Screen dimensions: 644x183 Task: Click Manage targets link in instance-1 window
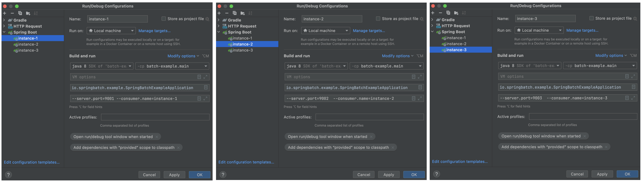click(x=154, y=31)
